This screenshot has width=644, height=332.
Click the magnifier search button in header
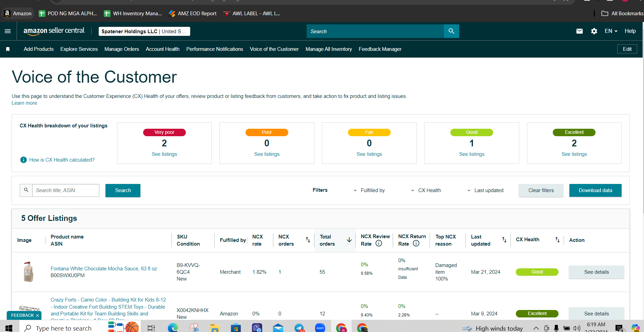point(451,31)
